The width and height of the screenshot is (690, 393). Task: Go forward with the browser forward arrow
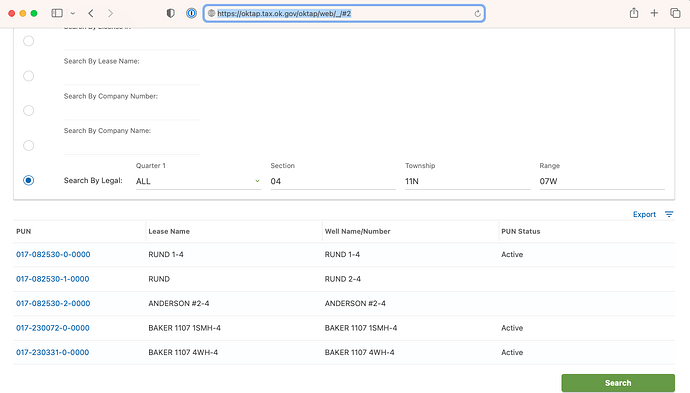pos(110,13)
